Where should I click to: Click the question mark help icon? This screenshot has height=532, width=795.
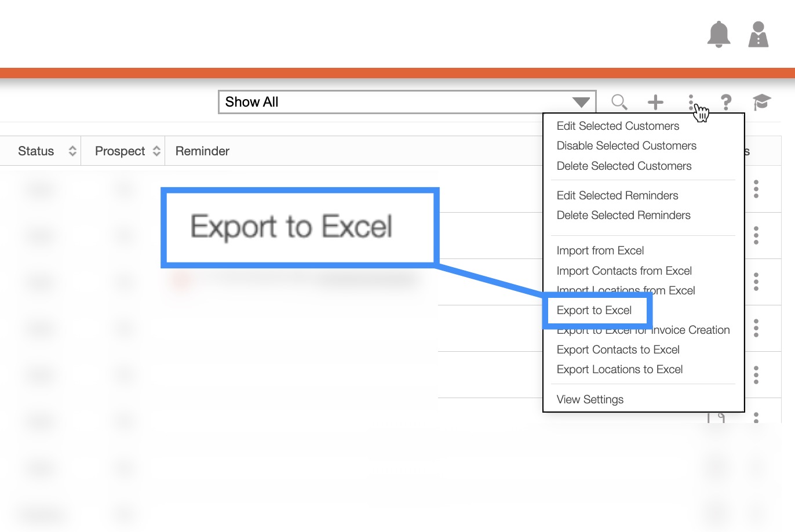725,103
